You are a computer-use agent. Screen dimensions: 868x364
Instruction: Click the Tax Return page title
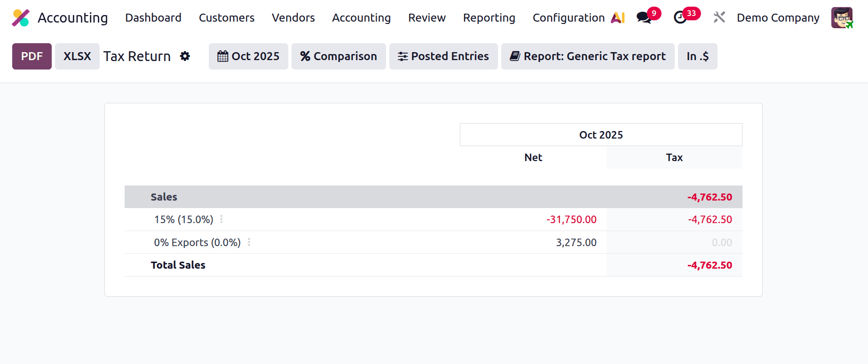137,56
